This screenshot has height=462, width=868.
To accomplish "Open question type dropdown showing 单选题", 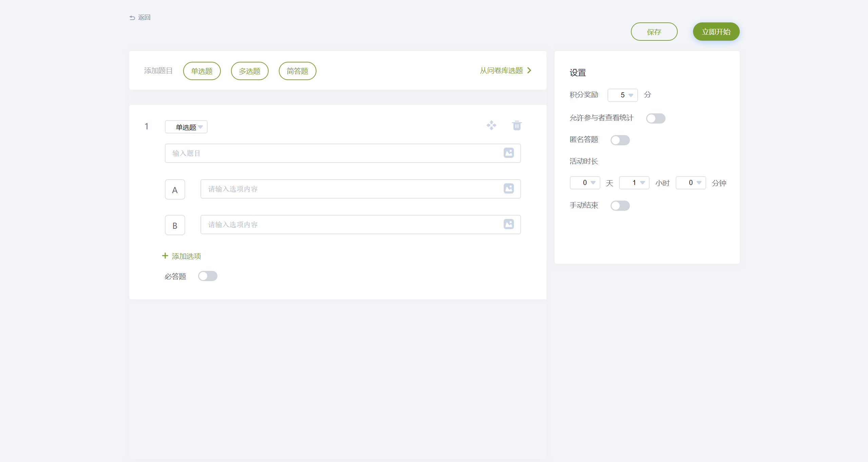I will (x=186, y=127).
